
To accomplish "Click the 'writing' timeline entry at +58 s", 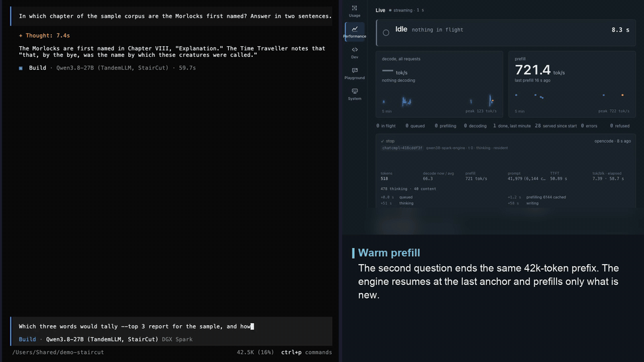I will tap(532, 204).
